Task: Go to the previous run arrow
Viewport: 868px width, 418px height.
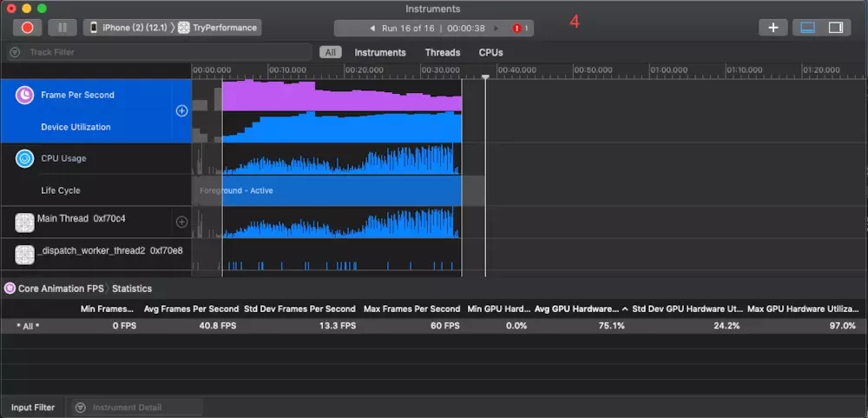Action: click(x=372, y=28)
